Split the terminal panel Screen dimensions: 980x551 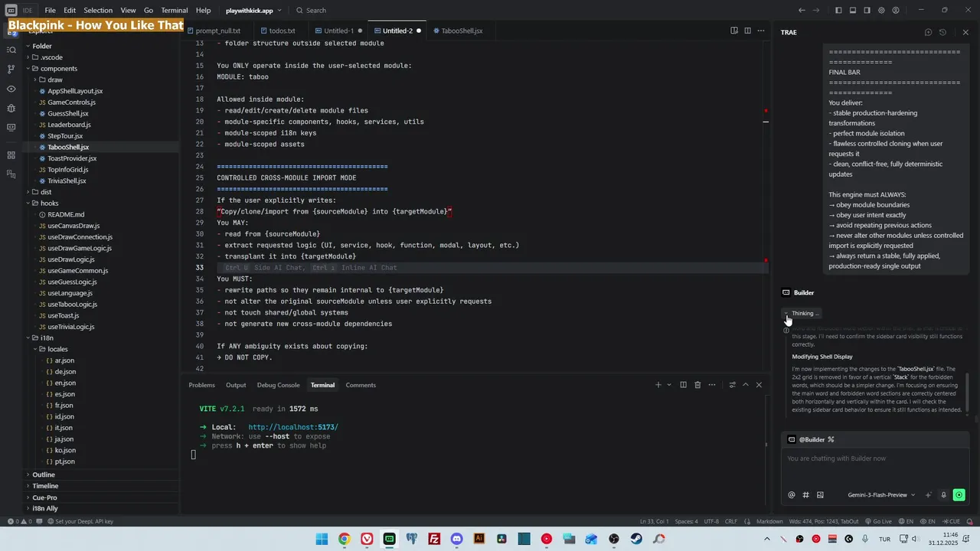683,385
